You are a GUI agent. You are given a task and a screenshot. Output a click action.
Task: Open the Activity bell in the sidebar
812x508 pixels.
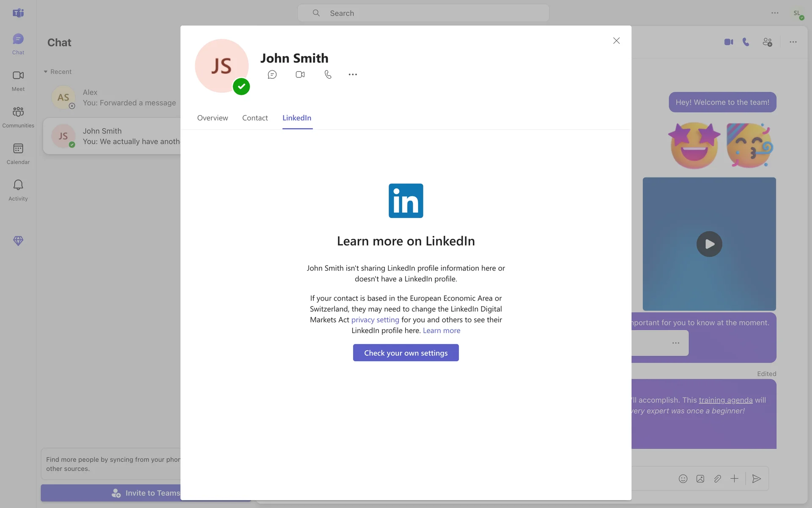click(18, 190)
